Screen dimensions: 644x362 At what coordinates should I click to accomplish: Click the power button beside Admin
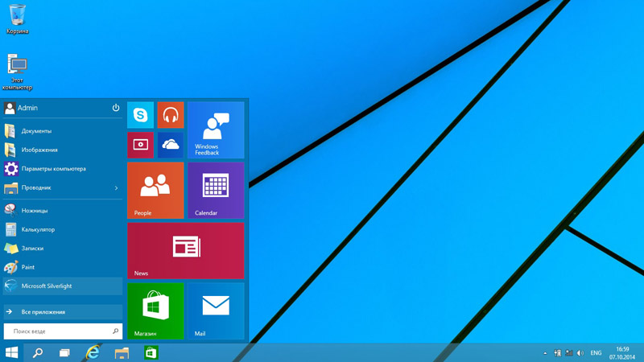[116, 108]
